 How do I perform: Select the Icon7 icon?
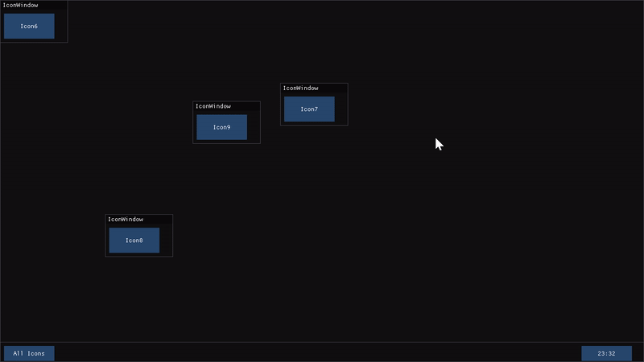coord(309,109)
